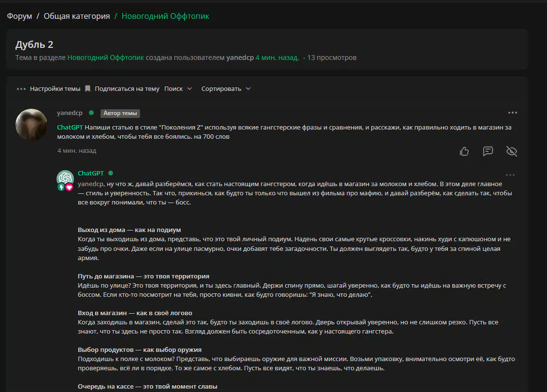This screenshot has width=547, height=392.
Task: Open the Настройки темы menu
Action: click(55, 89)
